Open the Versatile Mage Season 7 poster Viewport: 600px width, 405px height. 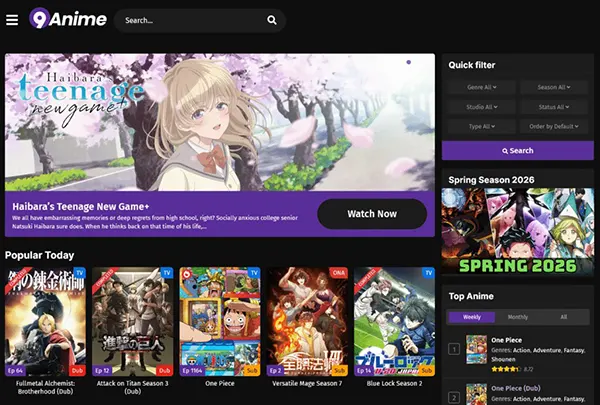307,322
